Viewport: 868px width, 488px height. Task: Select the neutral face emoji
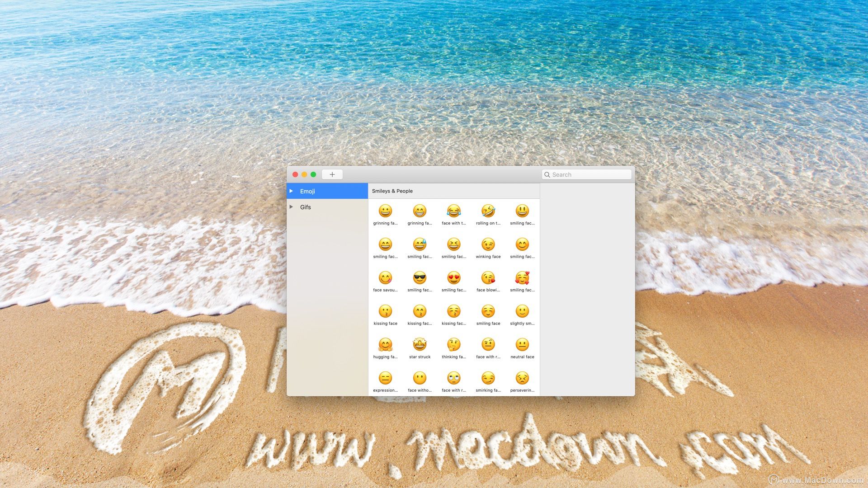(x=522, y=345)
